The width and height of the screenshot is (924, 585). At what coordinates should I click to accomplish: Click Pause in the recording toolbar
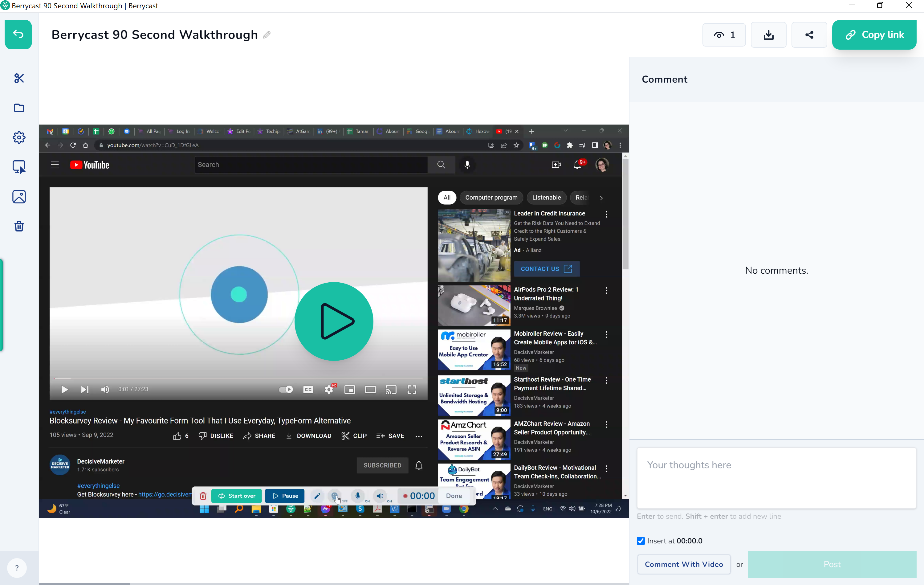285,496
